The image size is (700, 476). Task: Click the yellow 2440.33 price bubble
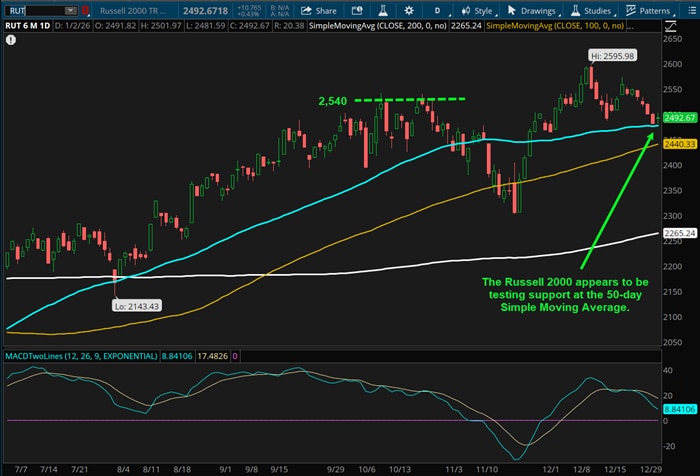tap(679, 144)
